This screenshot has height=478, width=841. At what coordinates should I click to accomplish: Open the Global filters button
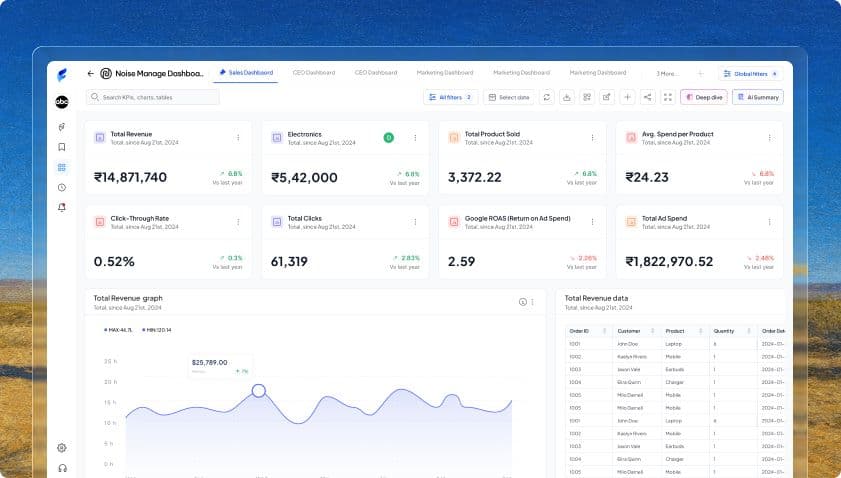[750, 73]
